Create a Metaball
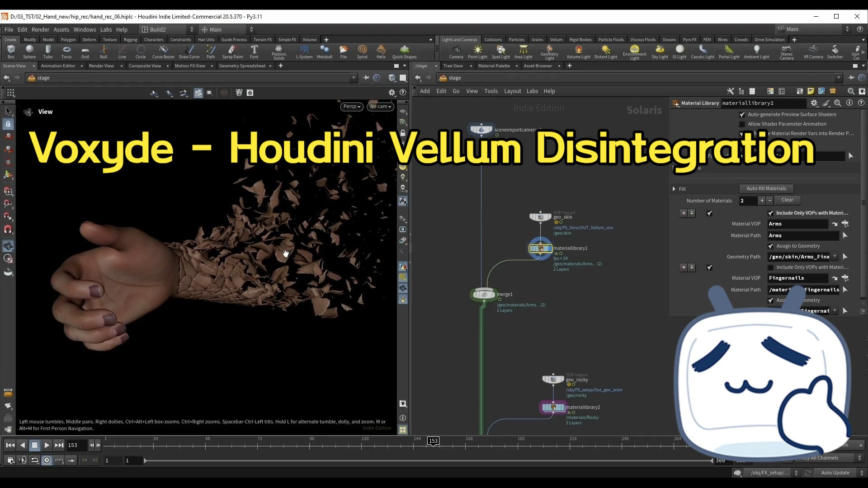The height and width of the screenshot is (488, 868). pos(325,52)
